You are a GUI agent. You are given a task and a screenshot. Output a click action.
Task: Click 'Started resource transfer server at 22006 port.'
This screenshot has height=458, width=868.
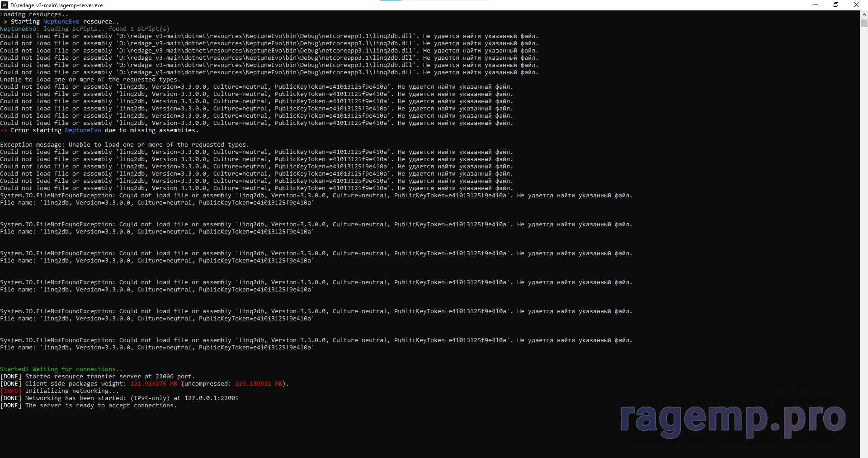(x=110, y=377)
